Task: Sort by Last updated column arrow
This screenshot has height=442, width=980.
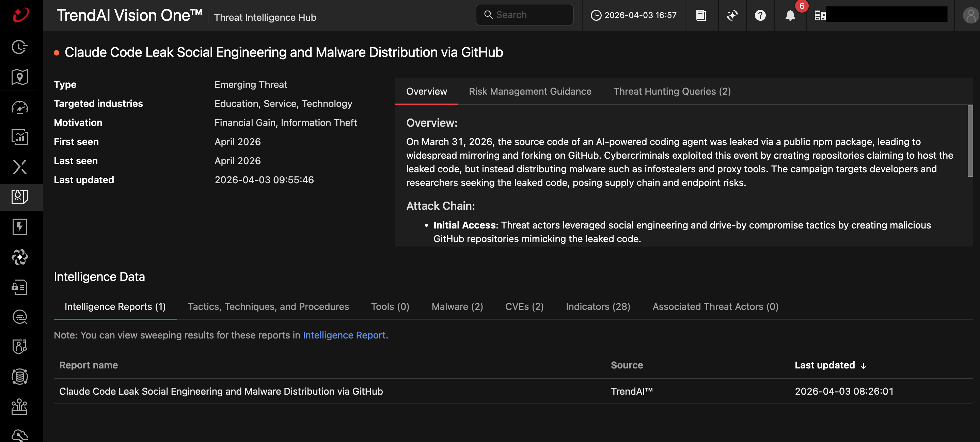Action: coord(863,365)
